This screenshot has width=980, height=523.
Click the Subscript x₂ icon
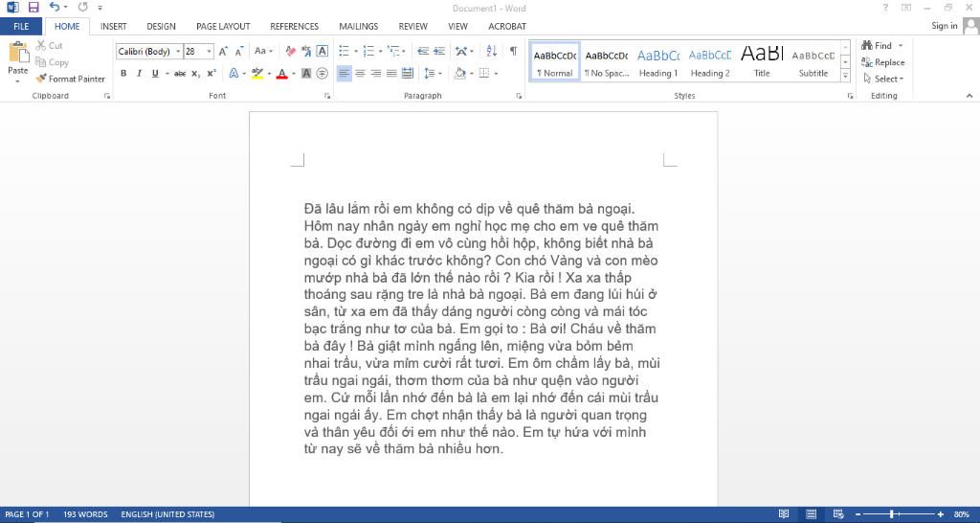(195, 73)
